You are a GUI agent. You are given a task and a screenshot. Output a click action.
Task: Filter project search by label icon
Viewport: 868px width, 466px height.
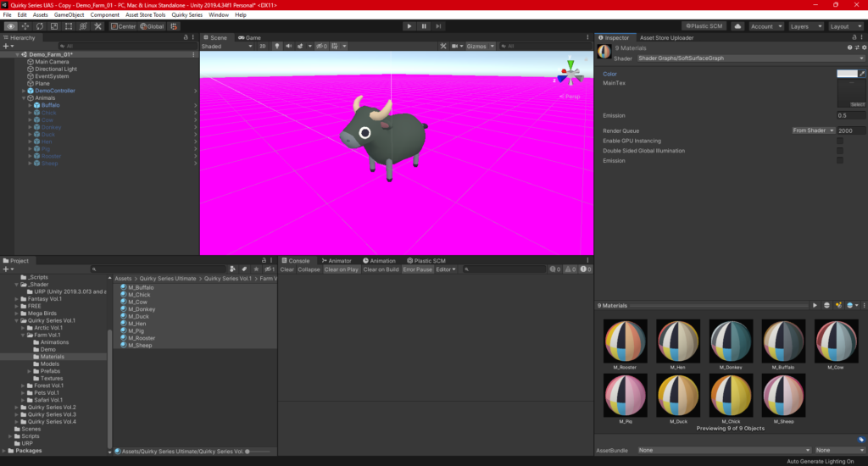pos(244,269)
